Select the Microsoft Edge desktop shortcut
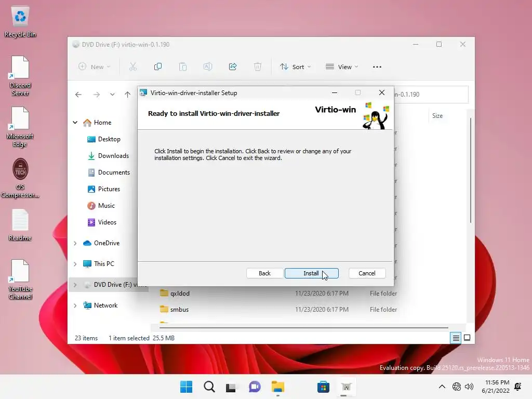Image resolution: width=532 pixels, height=399 pixels. pos(20,127)
